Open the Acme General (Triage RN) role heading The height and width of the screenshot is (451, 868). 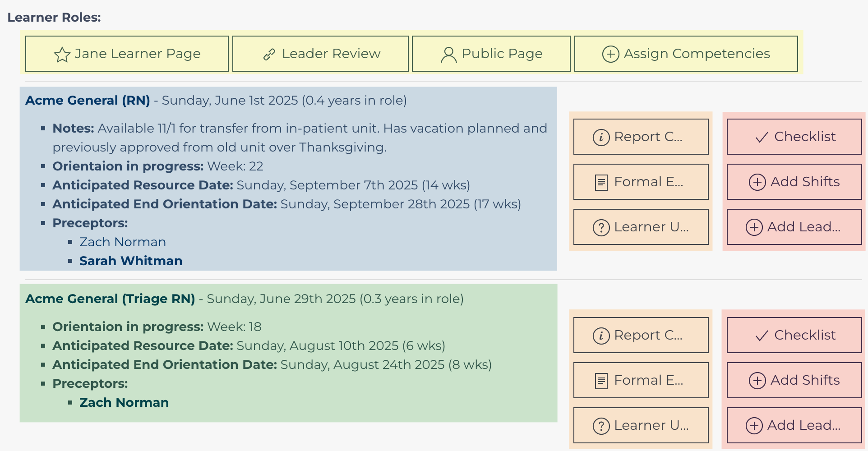(x=110, y=299)
